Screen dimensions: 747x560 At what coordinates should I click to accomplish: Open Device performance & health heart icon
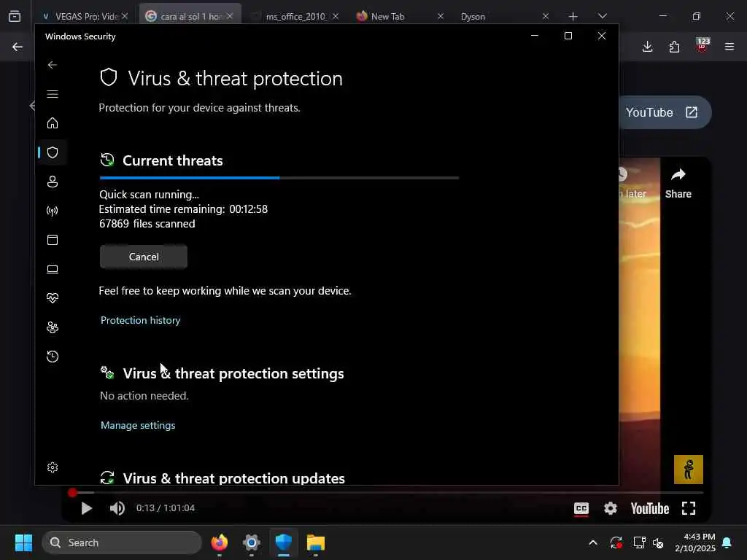coord(53,298)
